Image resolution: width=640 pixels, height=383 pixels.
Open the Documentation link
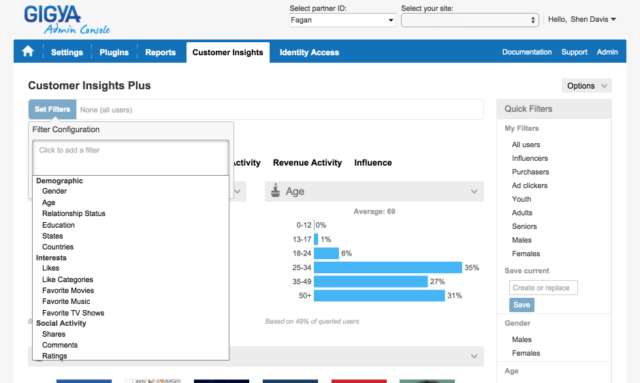tap(527, 52)
